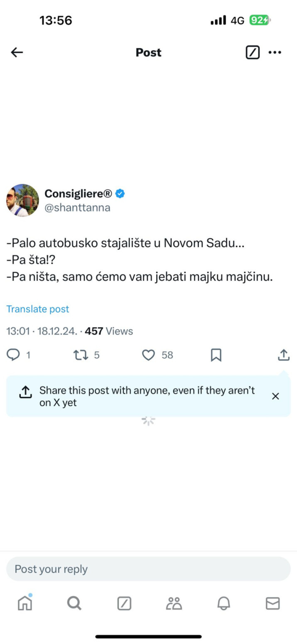
Task: Open the Notifications bell tab
Action: [223, 603]
